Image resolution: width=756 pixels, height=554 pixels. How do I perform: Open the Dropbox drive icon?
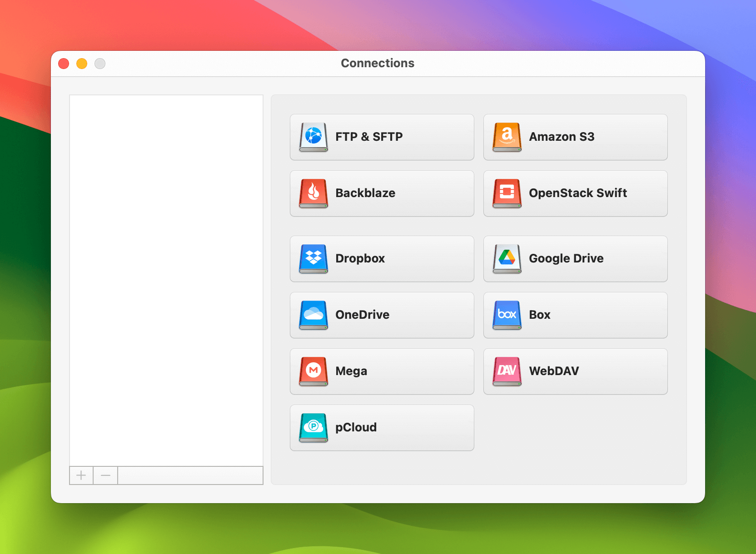pos(313,259)
